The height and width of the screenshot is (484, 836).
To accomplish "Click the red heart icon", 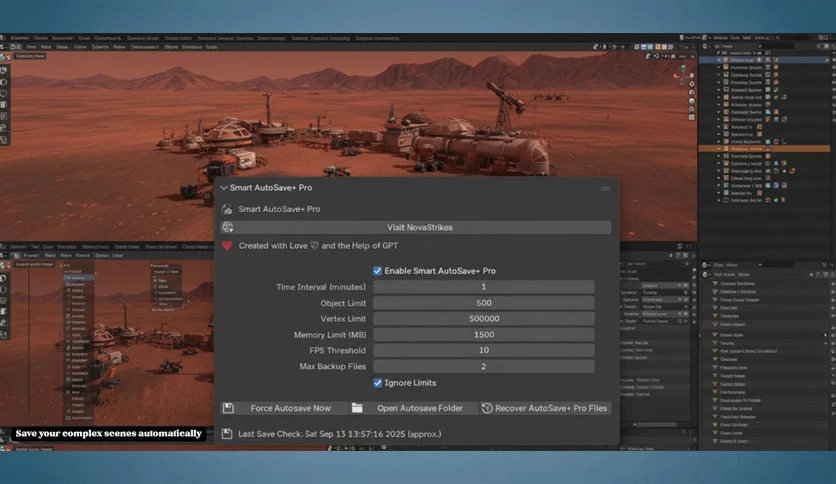I will [227, 246].
